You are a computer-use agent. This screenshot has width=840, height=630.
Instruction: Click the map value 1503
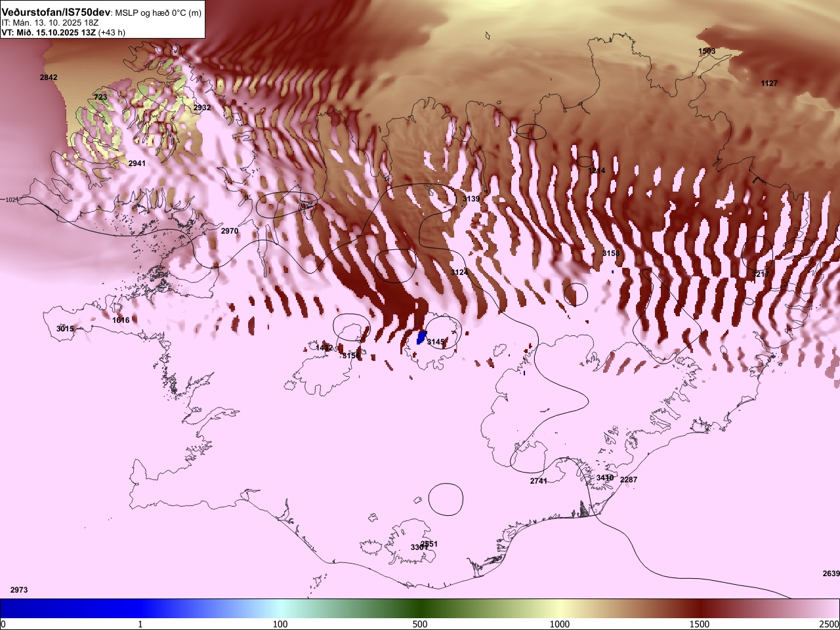click(x=707, y=51)
